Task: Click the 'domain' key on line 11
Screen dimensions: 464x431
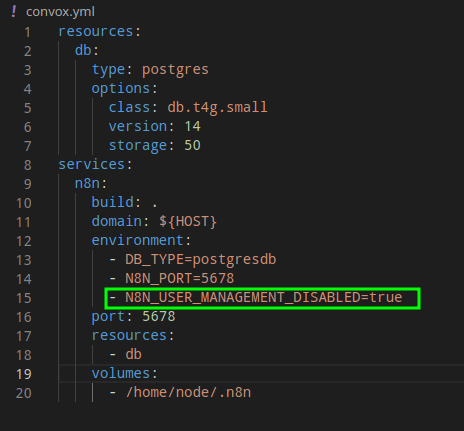Action: [x=116, y=221]
